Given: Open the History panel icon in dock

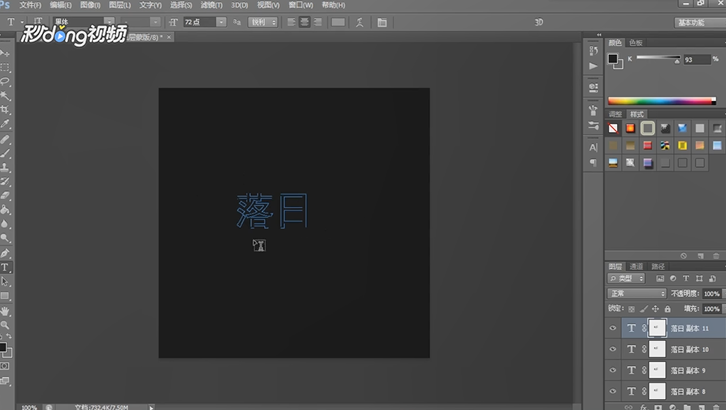Looking at the screenshot, I should 593,50.
